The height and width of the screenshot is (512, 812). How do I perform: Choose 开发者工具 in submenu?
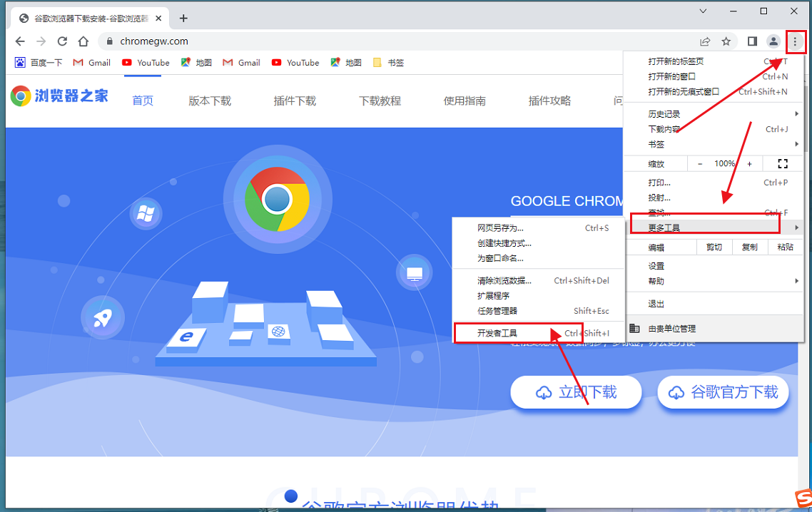[539, 333]
